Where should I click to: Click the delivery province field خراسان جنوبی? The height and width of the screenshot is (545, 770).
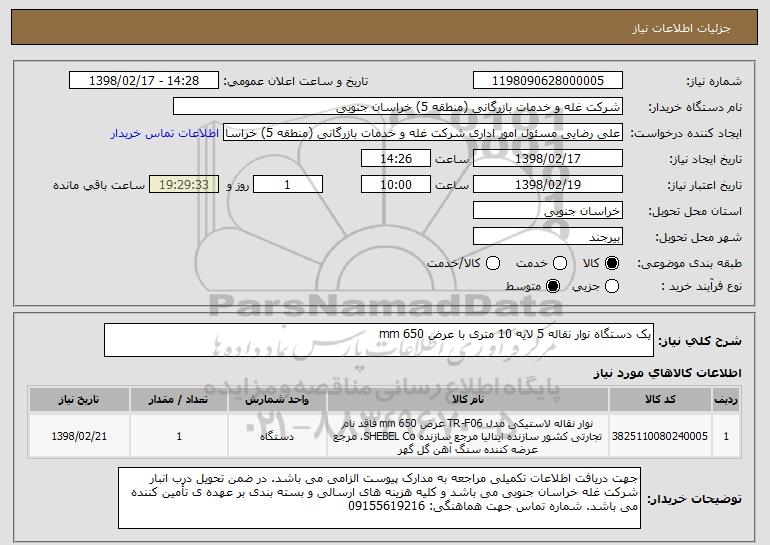click(x=548, y=211)
